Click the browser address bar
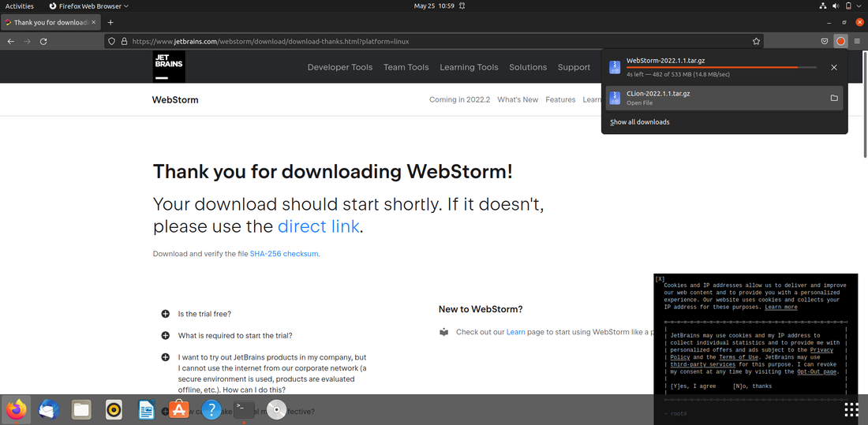Image resolution: width=868 pixels, height=425 pixels. tap(435, 42)
